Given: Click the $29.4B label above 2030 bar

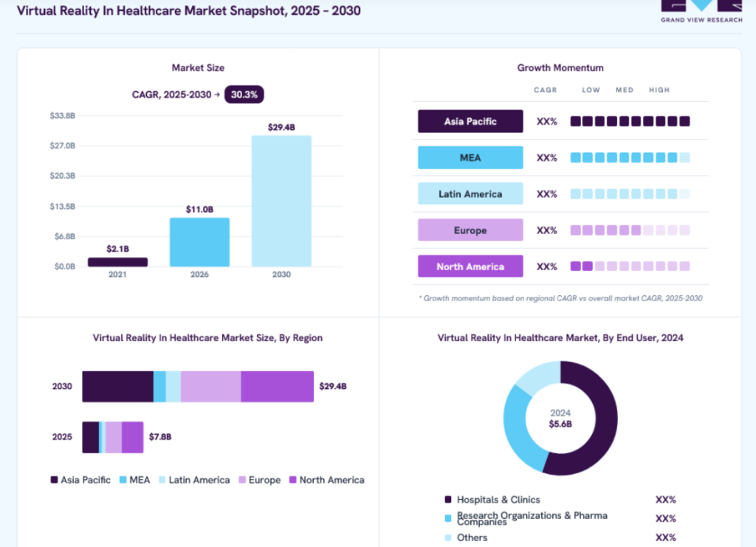Looking at the screenshot, I should (281, 127).
